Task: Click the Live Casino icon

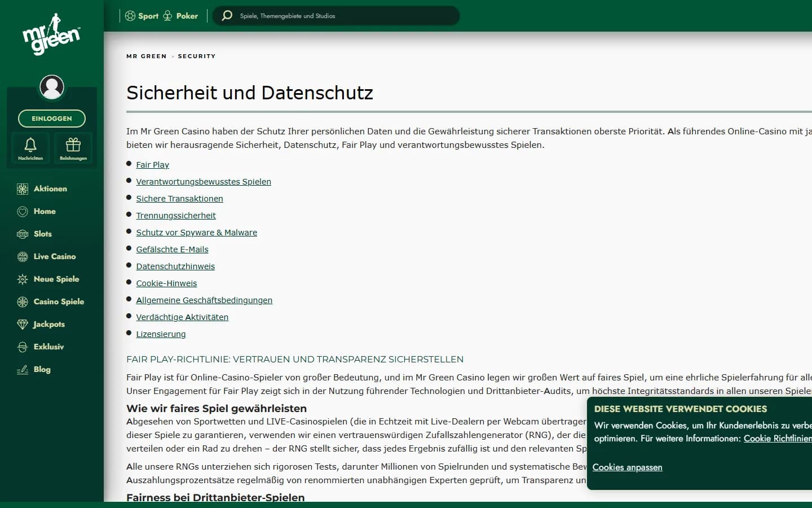Action: pyautogui.click(x=23, y=257)
